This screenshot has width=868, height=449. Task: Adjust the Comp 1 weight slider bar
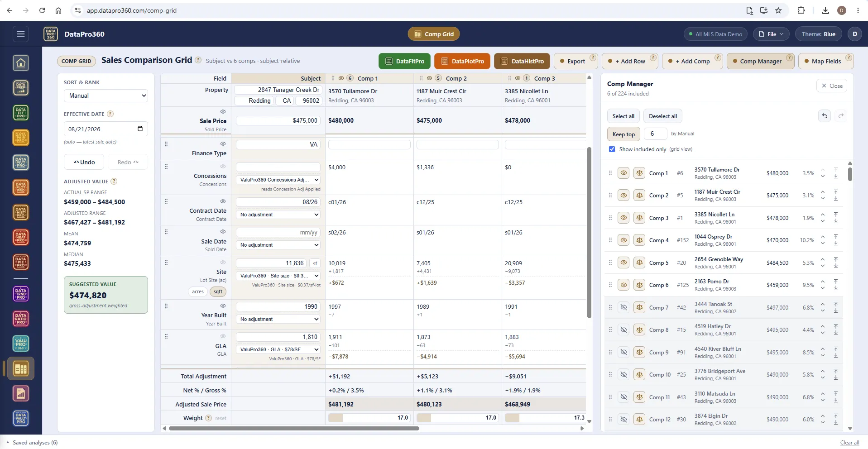[369, 418]
